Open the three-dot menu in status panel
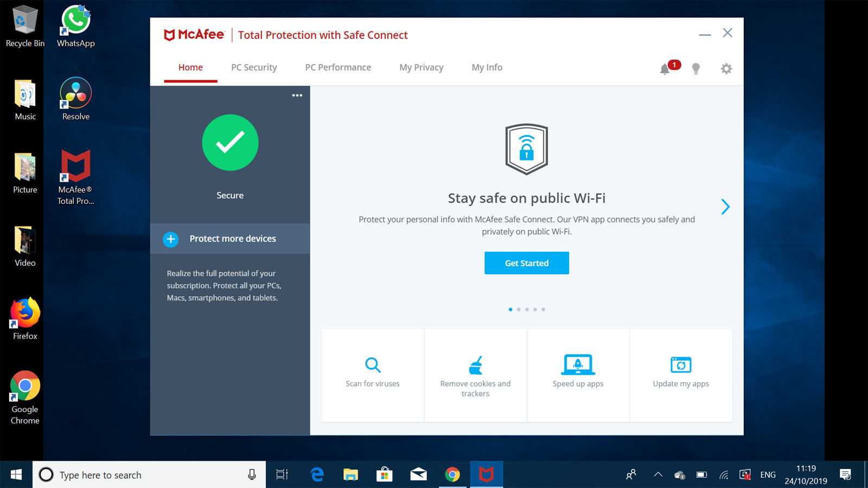This screenshot has width=868, height=488. (297, 95)
